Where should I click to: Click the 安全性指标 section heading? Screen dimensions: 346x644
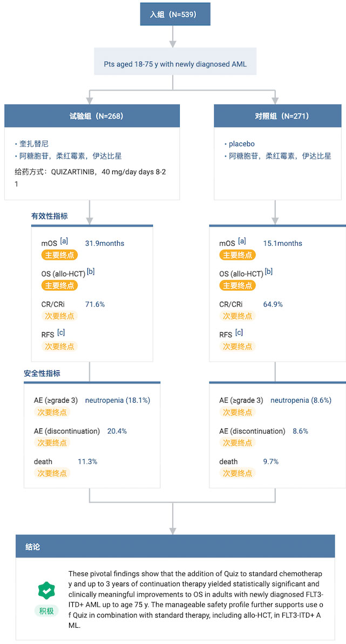click(x=42, y=373)
